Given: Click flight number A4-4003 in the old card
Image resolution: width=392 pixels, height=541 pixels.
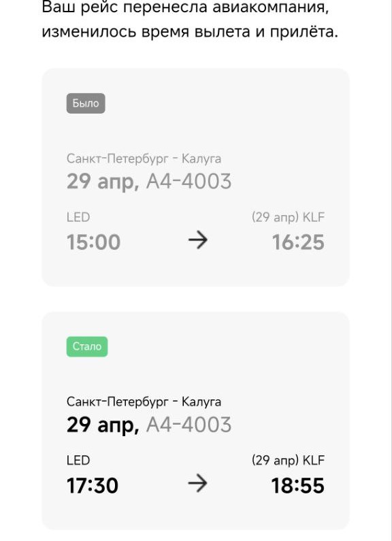Looking at the screenshot, I should 189,182.
